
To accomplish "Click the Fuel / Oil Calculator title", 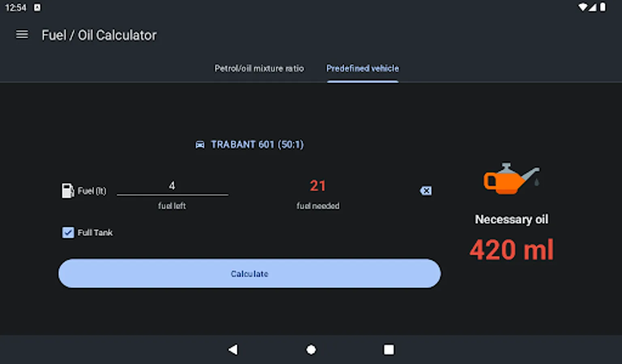I will click(99, 35).
